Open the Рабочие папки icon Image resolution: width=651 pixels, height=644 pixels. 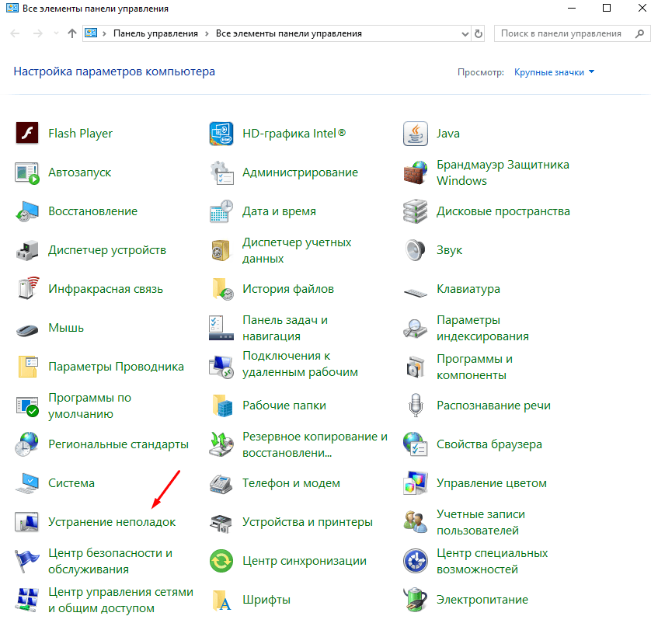pos(222,406)
